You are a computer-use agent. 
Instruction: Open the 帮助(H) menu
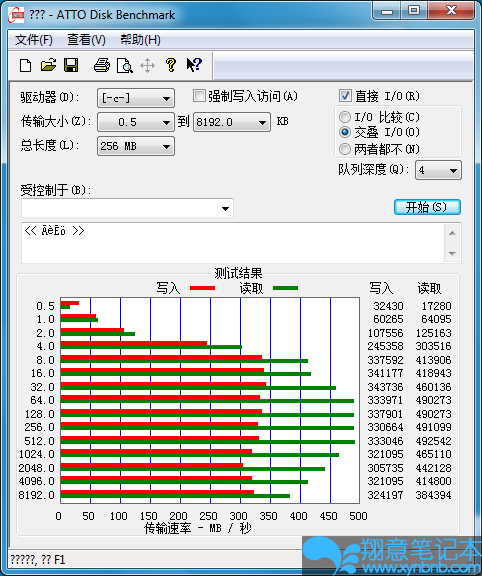pos(140,40)
